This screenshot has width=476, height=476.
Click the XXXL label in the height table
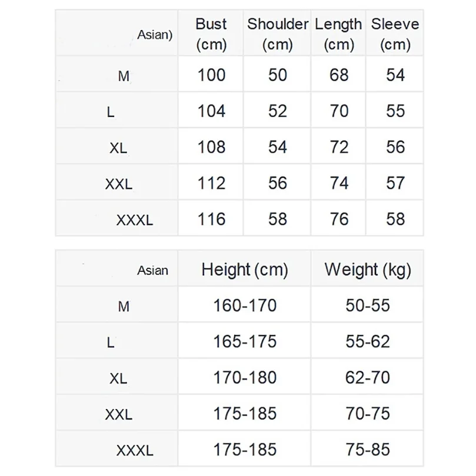pos(135,451)
